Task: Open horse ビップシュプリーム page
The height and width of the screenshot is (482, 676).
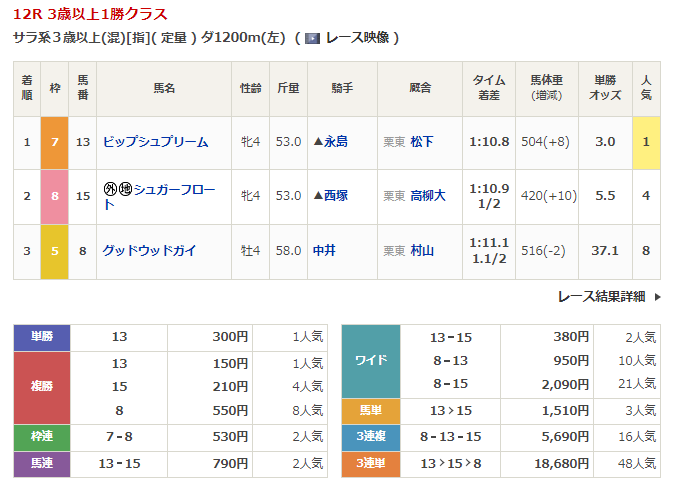Action: pyautogui.click(x=156, y=142)
